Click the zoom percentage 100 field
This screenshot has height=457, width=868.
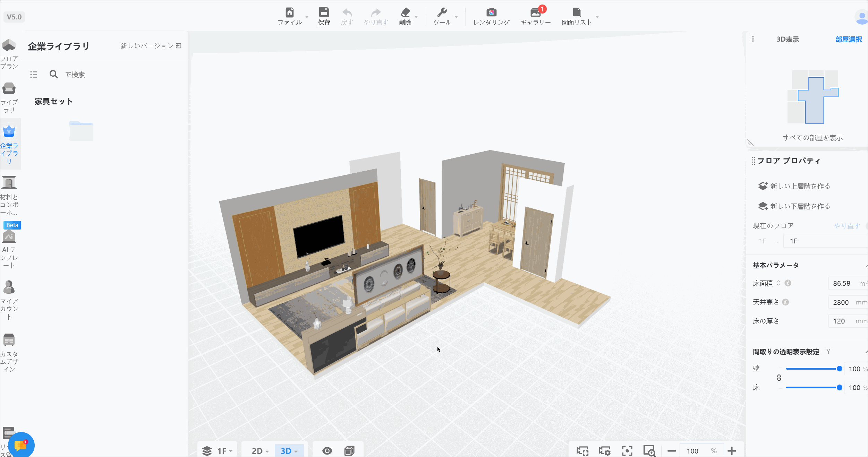pyautogui.click(x=701, y=451)
